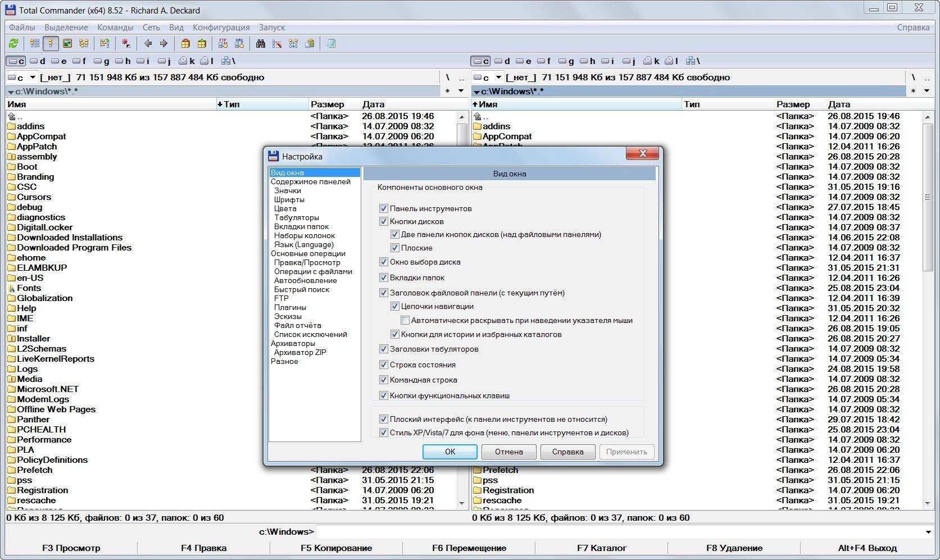Viewport: 940px width, 560px height.
Task: Click the Unpack files gift-box icon
Action: click(x=202, y=43)
